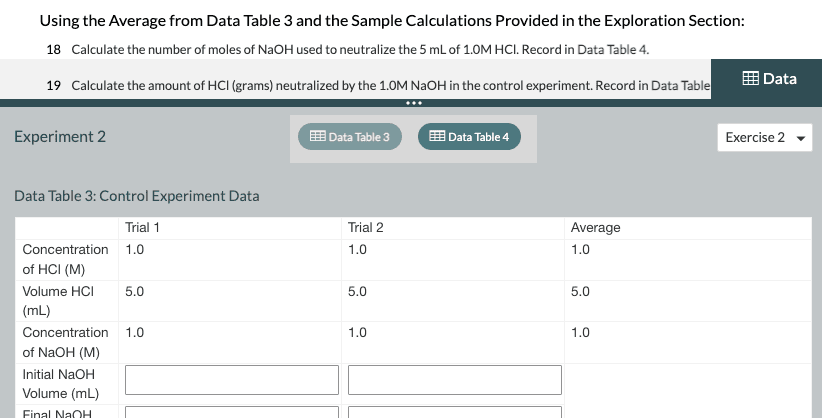Click Trial 1 Concentration of HCl value 1.0
This screenshot has height=418, width=822.
tap(135, 250)
